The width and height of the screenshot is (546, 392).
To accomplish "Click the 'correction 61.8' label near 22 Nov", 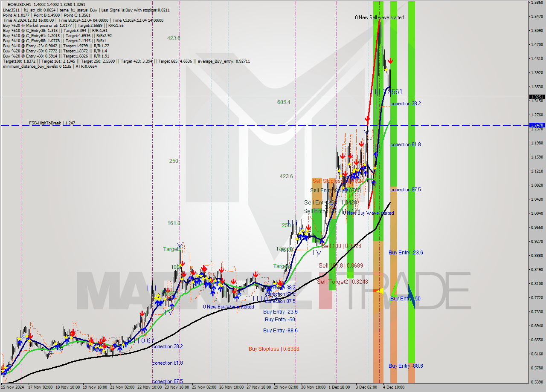I will pos(168,363).
